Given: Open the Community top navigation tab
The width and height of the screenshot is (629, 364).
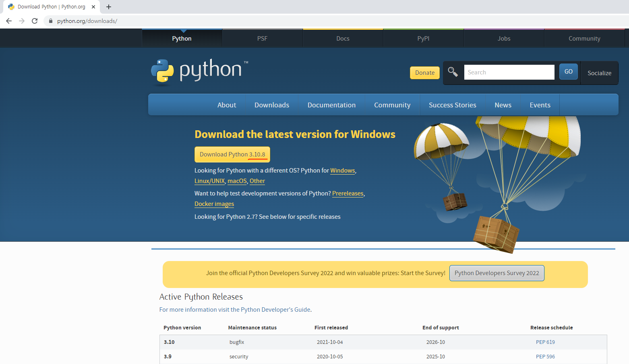Looking at the screenshot, I should point(584,39).
